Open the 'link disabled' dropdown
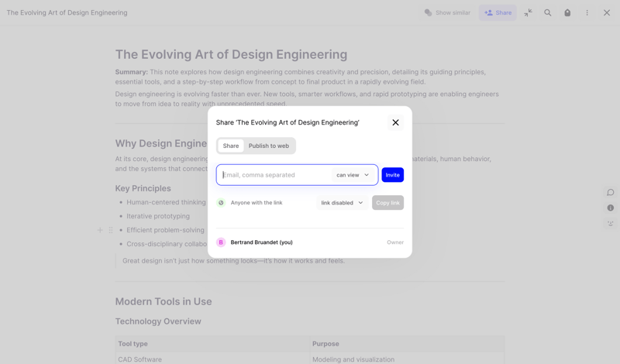Viewport: 620px width, 364px height. 342,203
